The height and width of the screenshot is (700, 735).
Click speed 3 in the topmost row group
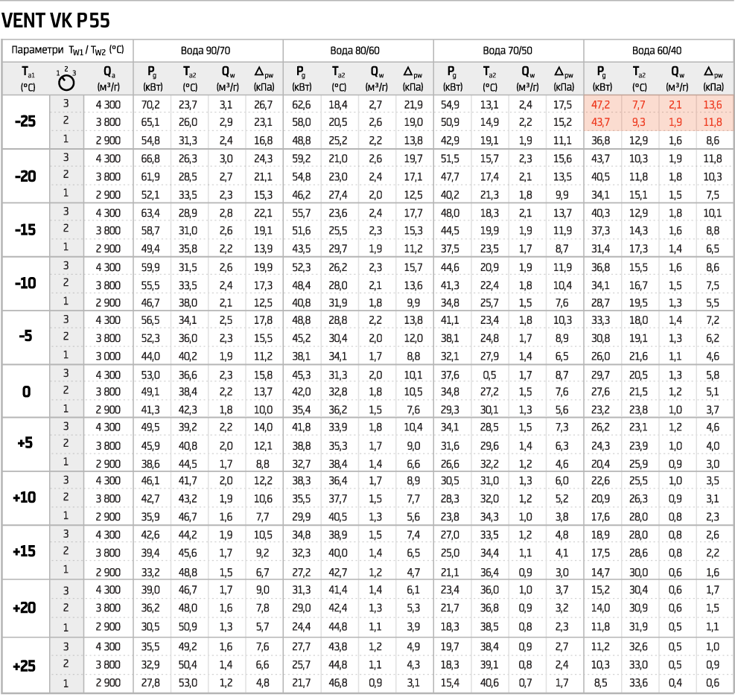66,103
